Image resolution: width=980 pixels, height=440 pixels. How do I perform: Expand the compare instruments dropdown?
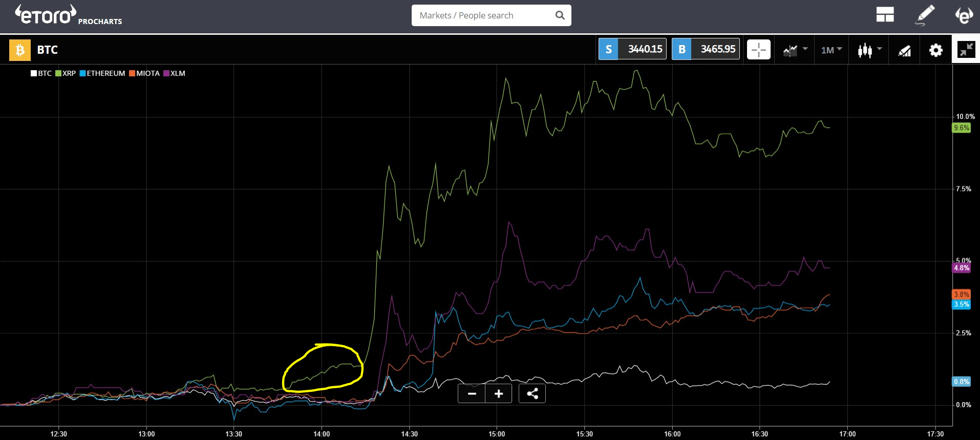coord(795,50)
